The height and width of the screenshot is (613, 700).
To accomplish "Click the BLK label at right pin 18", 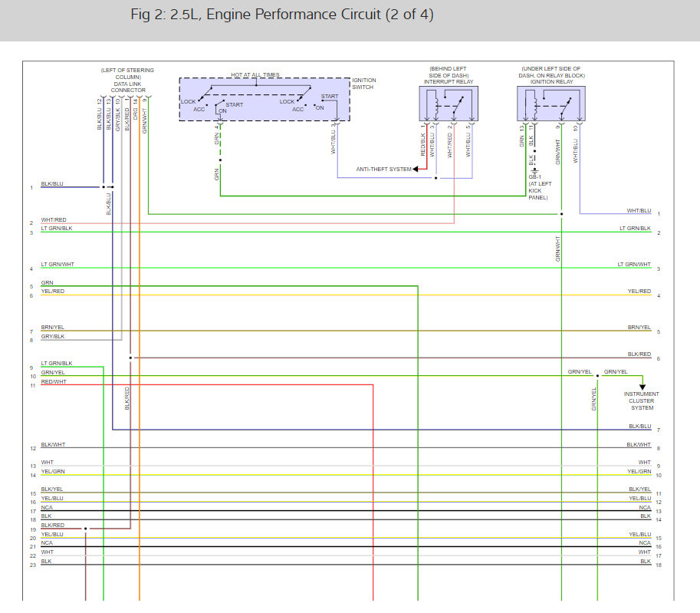I will 646,562.
